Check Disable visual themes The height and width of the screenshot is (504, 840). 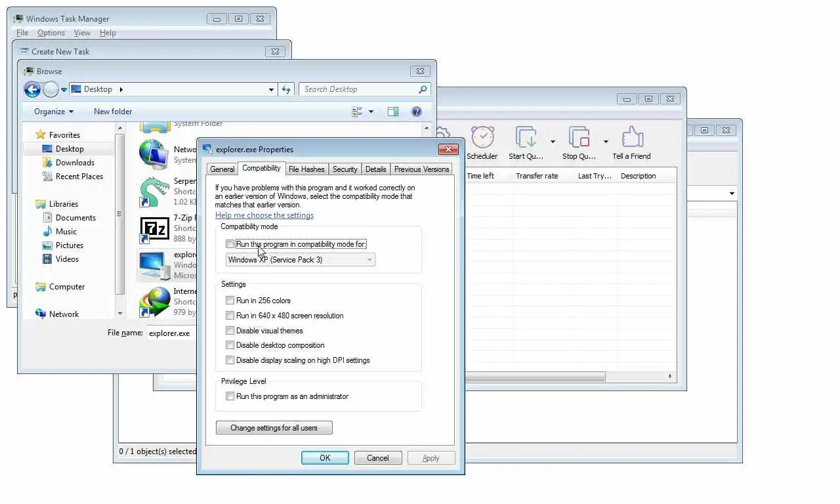point(230,330)
